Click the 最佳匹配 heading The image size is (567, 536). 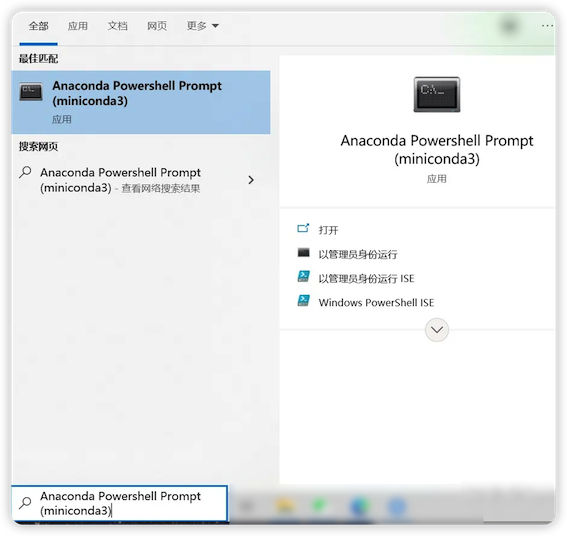click(x=38, y=59)
